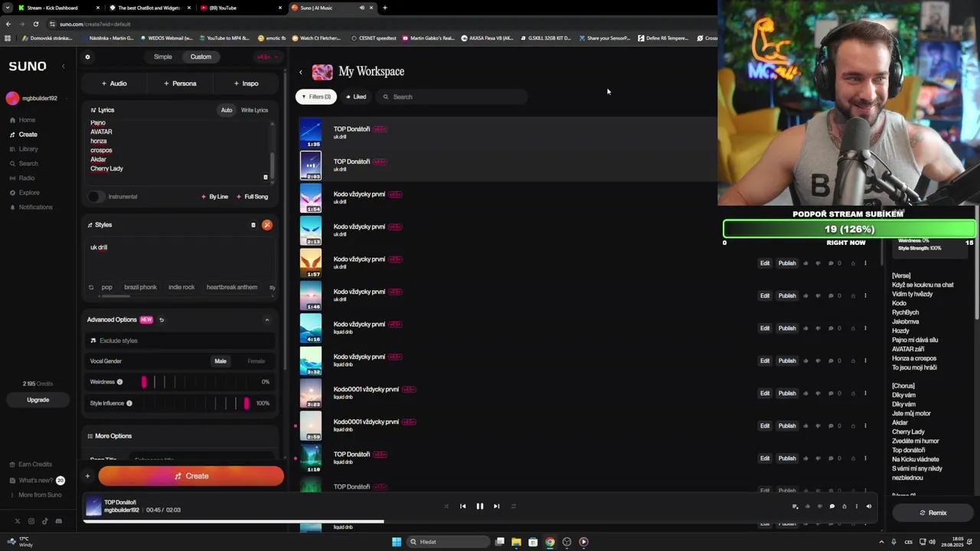Clear lyrics with the trash icon
Viewport: 980px width, 551px height.
(266, 177)
